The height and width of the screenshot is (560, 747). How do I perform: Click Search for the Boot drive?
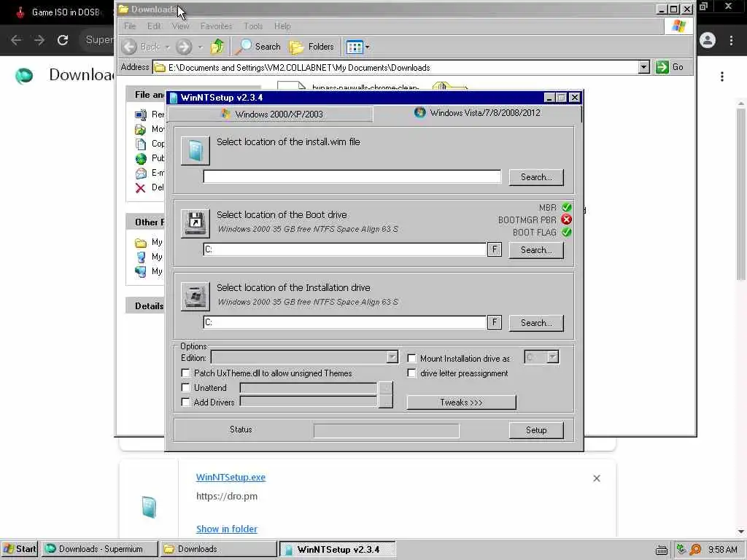[x=536, y=250]
